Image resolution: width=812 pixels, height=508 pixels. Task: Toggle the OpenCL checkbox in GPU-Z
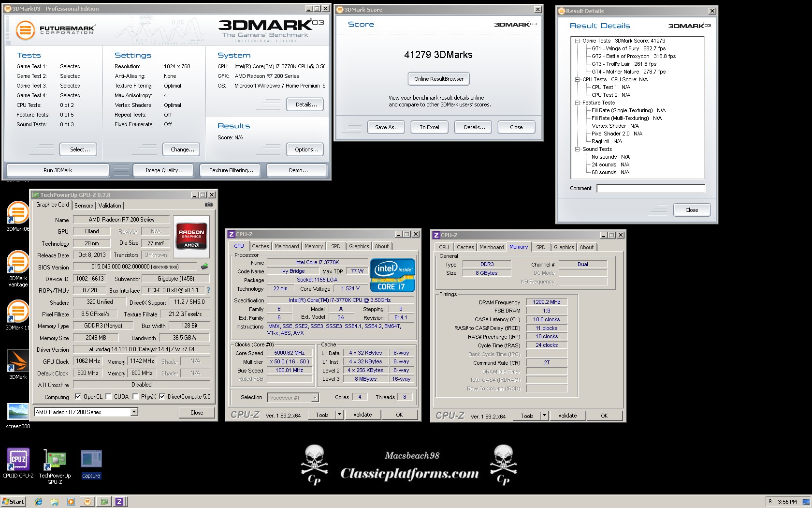tap(78, 396)
